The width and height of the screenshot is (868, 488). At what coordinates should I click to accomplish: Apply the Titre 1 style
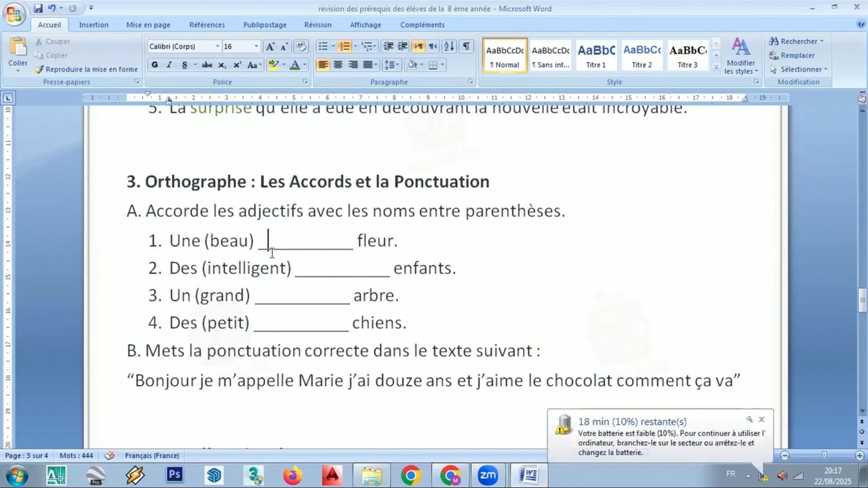coord(596,55)
